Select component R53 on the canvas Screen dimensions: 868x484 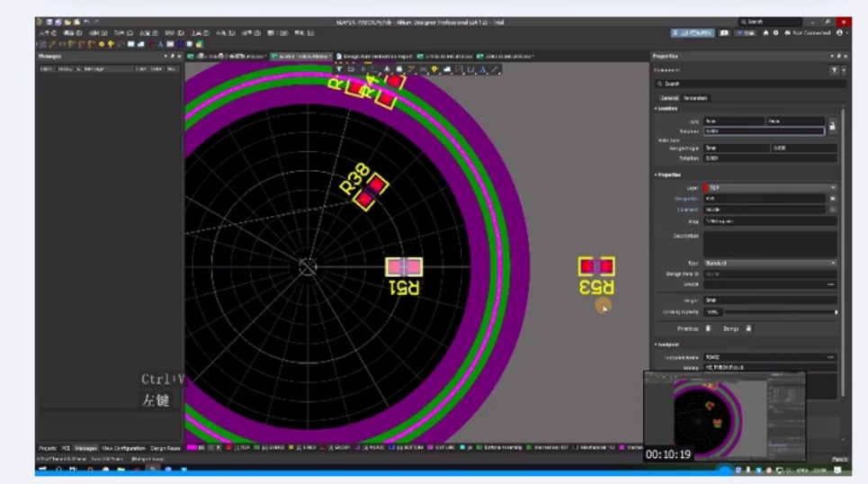(x=596, y=267)
